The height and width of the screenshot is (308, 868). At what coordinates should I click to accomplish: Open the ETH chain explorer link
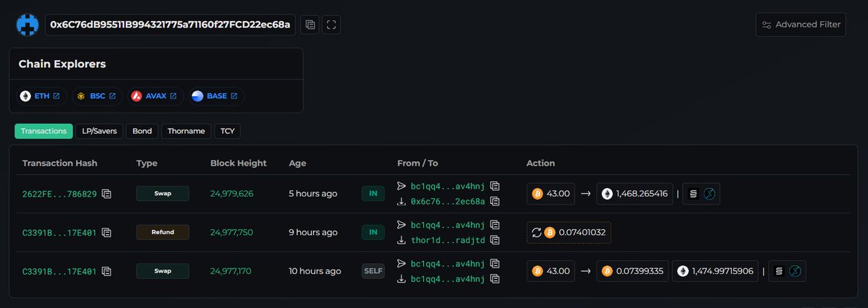pos(41,96)
